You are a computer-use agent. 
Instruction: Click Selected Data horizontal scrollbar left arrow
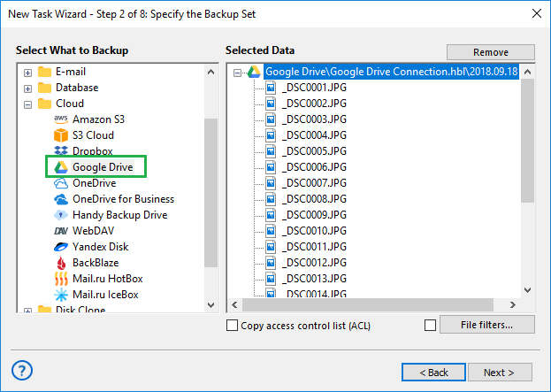[x=234, y=304]
